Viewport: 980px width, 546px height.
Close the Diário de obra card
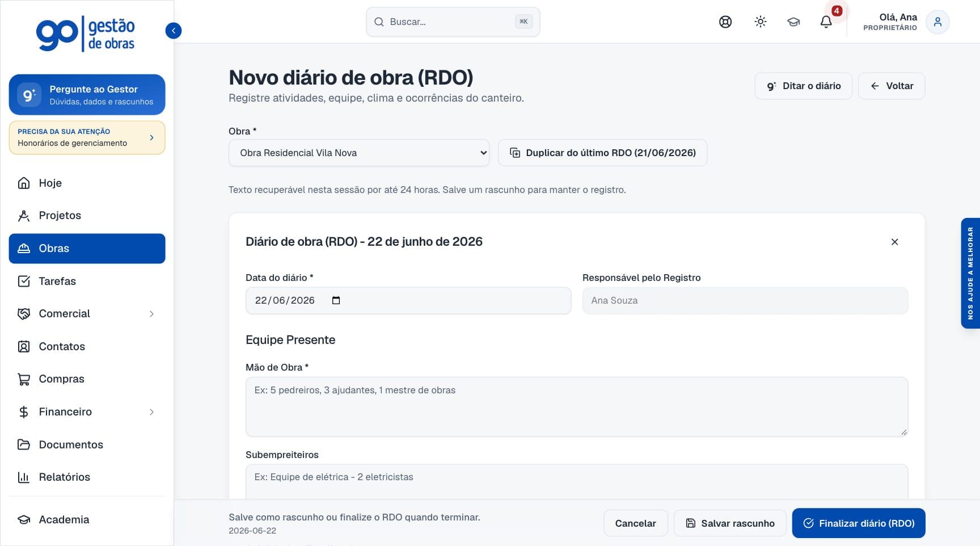point(894,242)
